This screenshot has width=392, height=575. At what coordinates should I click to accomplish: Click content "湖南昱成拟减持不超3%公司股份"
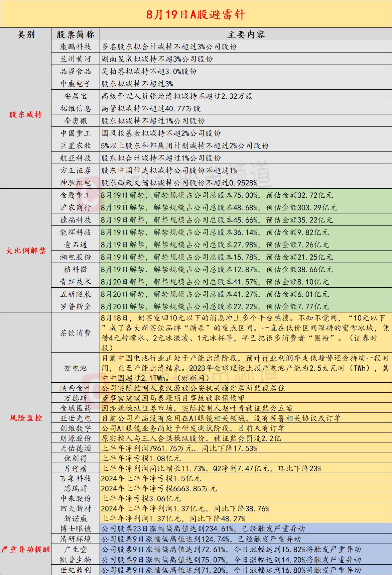point(157,59)
